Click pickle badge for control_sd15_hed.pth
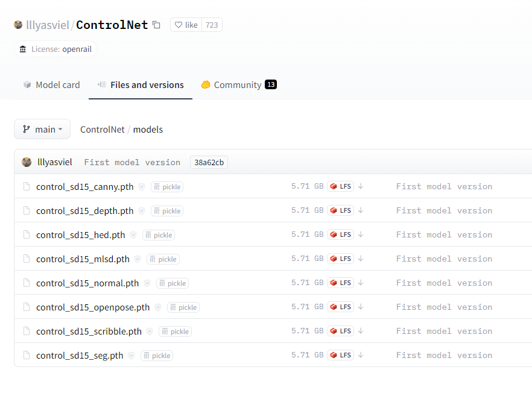The width and height of the screenshot is (532, 396). [x=159, y=235]
